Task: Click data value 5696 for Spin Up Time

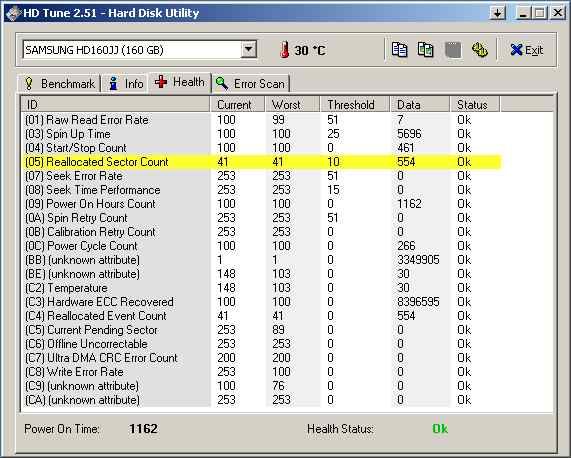Action: click(x=409, y=134)
